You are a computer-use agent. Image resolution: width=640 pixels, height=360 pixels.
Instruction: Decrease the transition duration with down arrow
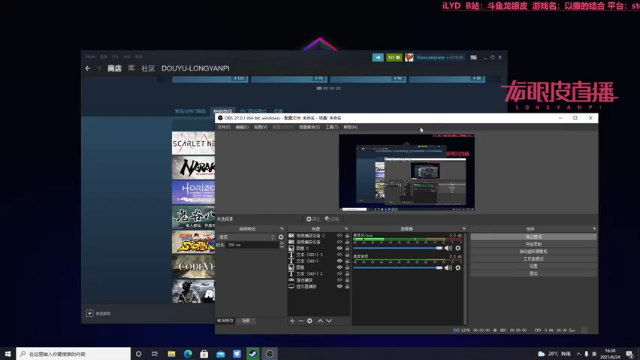[x=282, y=247]
